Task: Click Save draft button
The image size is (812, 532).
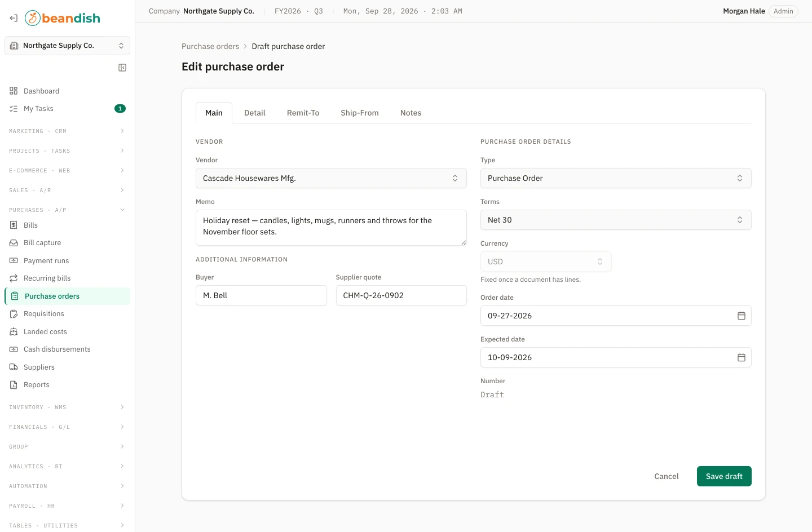Action: point(724,476)
